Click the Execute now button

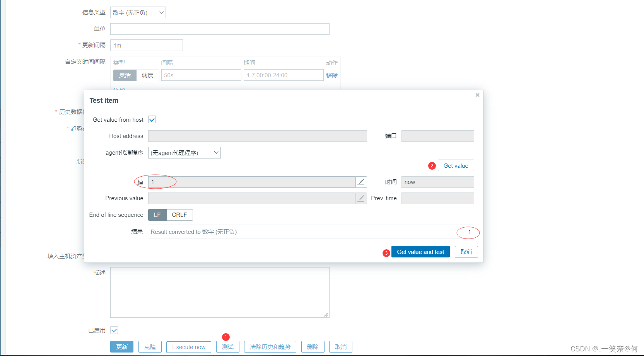click(x=189, y=347)
